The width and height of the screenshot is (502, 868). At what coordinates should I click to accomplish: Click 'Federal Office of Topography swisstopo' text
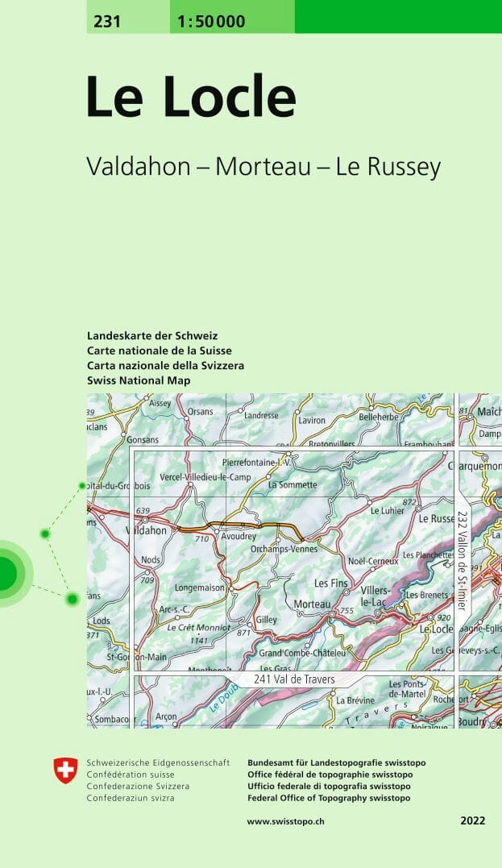(329, 798)
